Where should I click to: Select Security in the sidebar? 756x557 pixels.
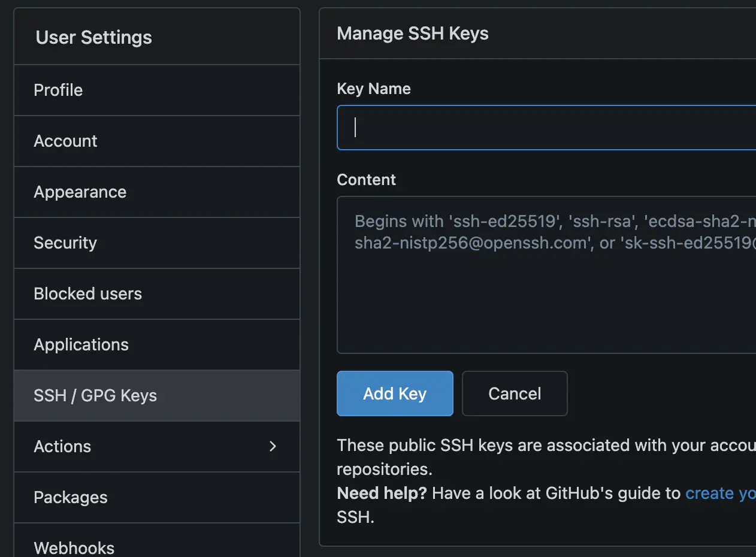(65, 243)
